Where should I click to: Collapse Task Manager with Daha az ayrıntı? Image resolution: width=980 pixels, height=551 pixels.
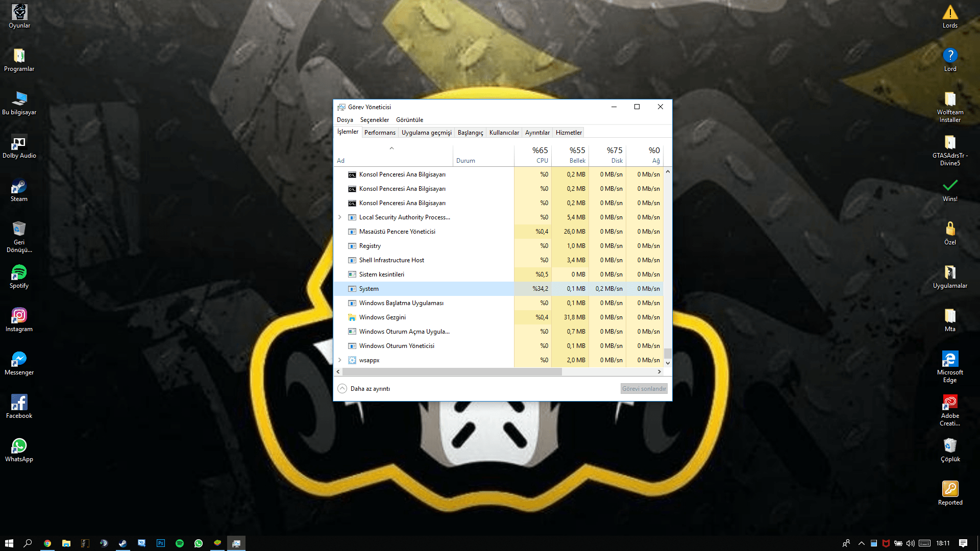pyautogui.click(x=364, y=389)
